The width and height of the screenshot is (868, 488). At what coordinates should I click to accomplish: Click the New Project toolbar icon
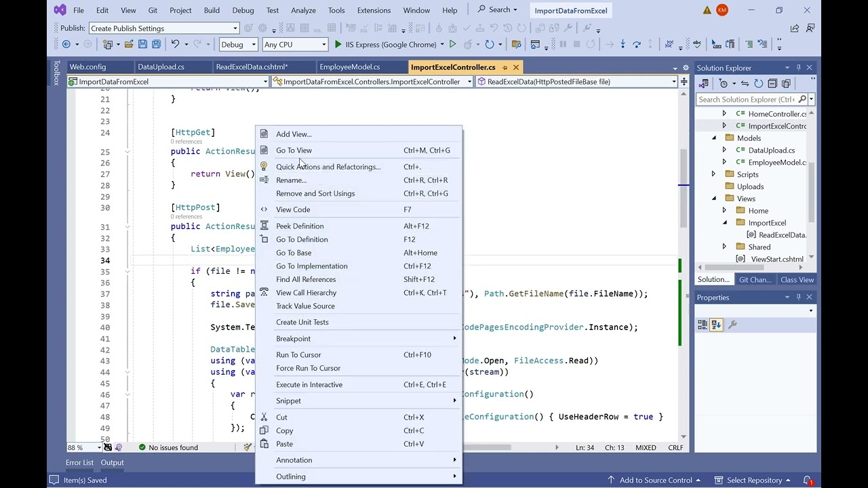[x=108, y=44]
